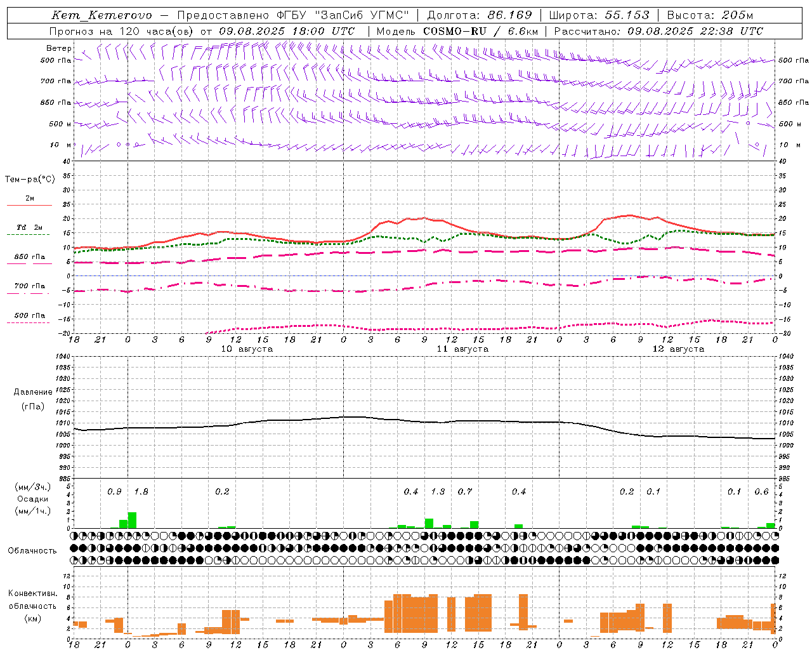Click the 'Прогноз на 120 часа(ов)' forecast label

click(x=122, y=31)
